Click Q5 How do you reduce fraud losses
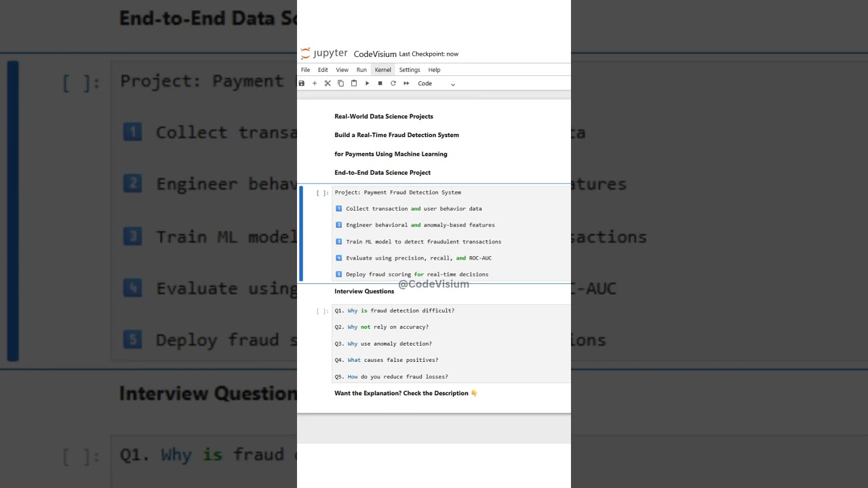Screen dimensions: 868x488 coord(391,377)
